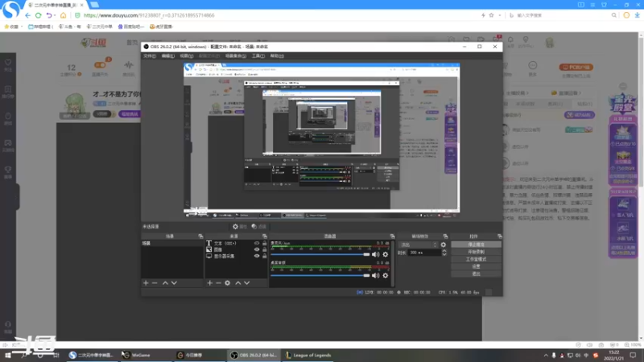Viewport: 644px width, 362px height.
Task: Open the View menu in OBS
Action: point(186,56)
